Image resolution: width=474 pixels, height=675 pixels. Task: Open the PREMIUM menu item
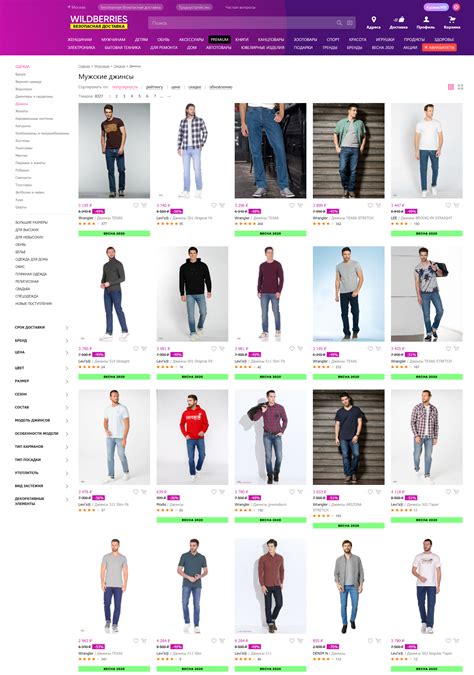coord(220,39)
